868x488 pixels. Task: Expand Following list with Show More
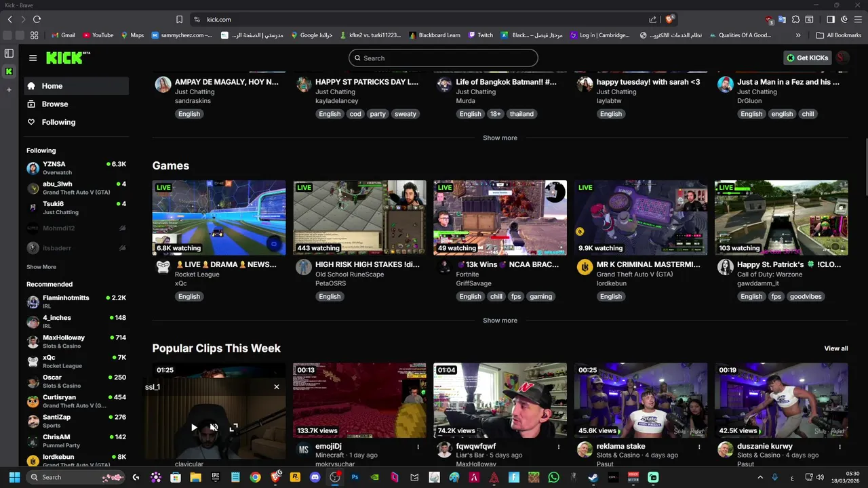coord(41,267)
